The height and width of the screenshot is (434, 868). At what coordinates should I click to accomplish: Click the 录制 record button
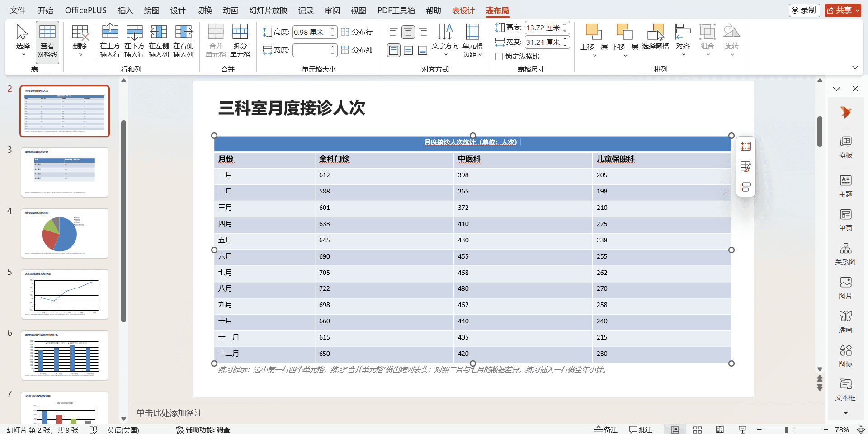pyautogui.click(x=804, y=10)
